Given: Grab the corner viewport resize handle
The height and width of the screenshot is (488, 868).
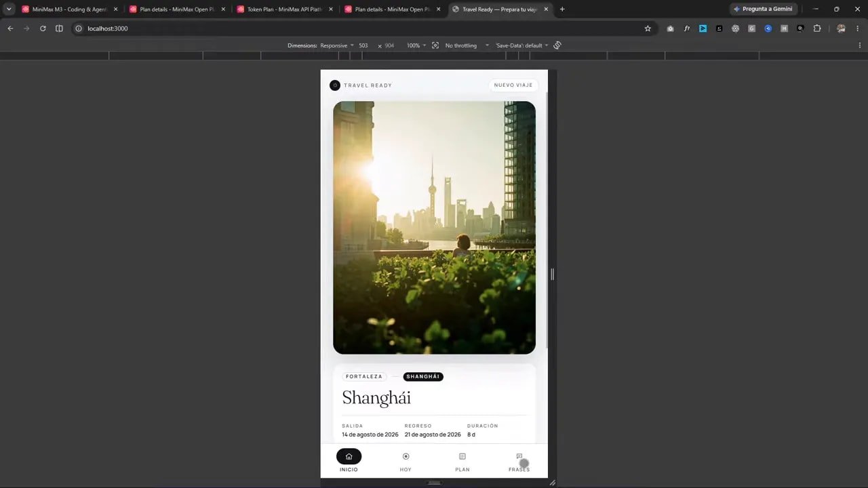Looking at the screenshot, I should pos(553,483).
